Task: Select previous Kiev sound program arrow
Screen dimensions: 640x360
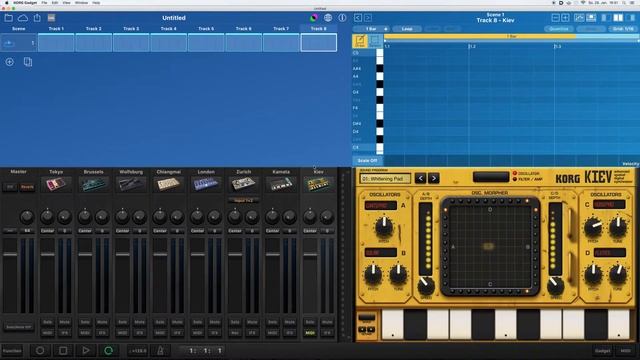Action: pos(420,178)
